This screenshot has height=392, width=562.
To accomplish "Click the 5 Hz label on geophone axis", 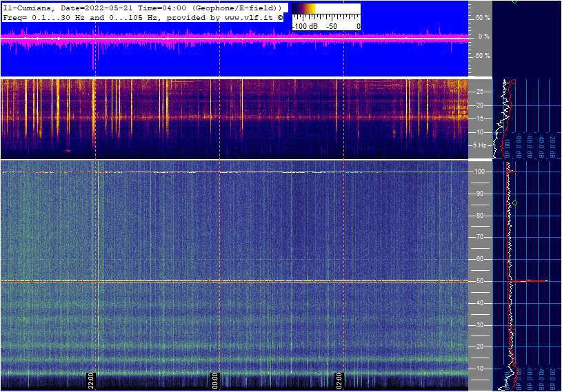I will click(x=479, y=145).
